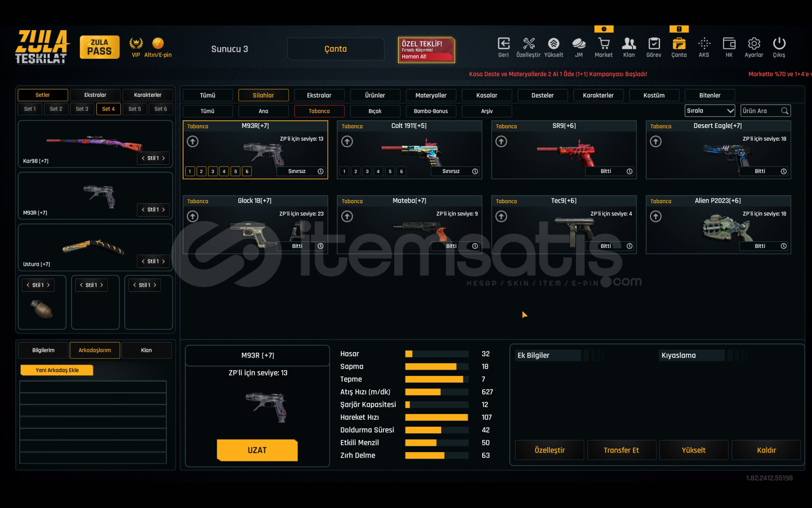This screenshot has height=508, width=812.
Task: Click previous style arrow above the grenade slot
Action: (x=28, y=285)
